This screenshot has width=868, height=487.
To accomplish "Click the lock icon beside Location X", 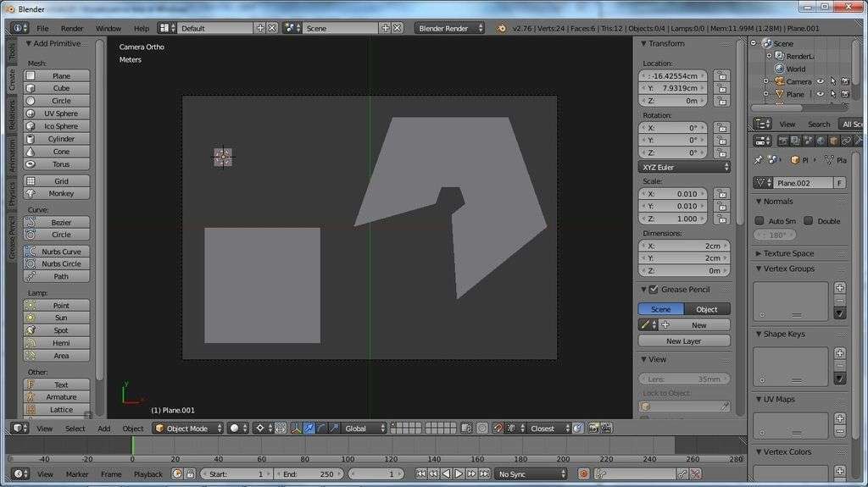I will (x=721, y=75).
